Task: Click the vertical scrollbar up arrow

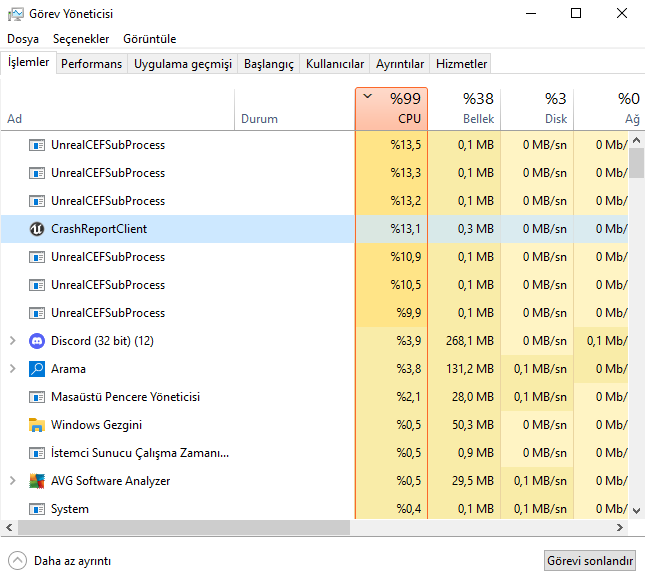Action: click(636, 140)
